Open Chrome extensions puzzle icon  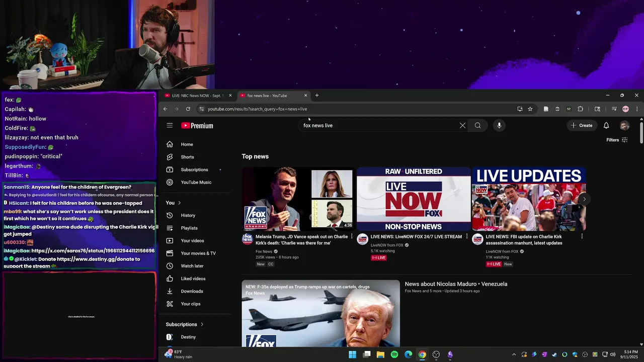pos(580,109)
